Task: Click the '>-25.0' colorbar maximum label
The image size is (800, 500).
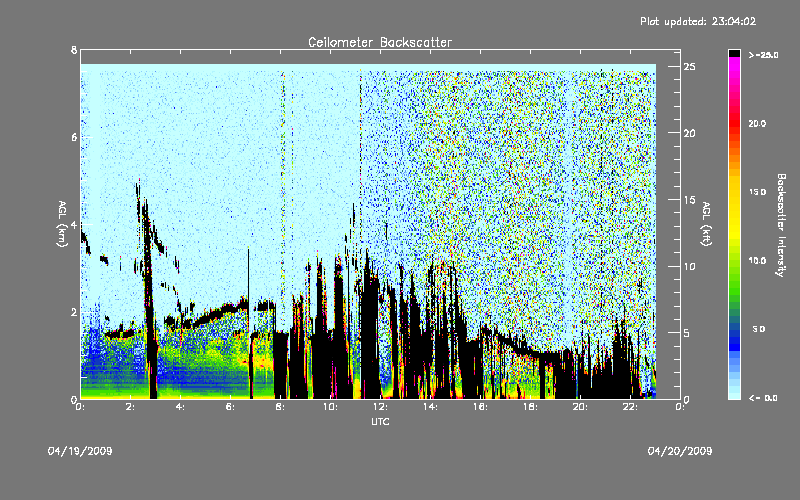Action: (763, 55)
